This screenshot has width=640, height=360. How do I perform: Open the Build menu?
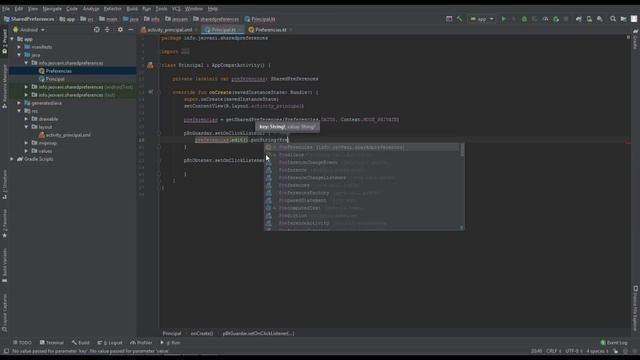pos(132,9)
